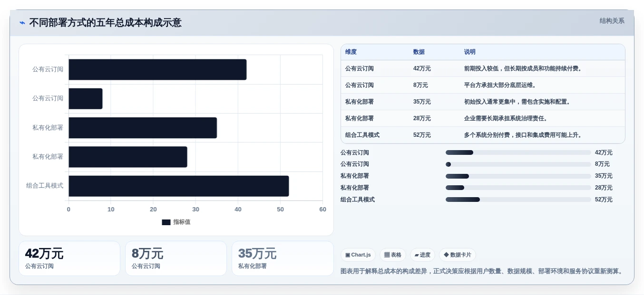Click the footer note starting 图表用于解释总成本
Screen dimensions: 644x295
point(481,271)
